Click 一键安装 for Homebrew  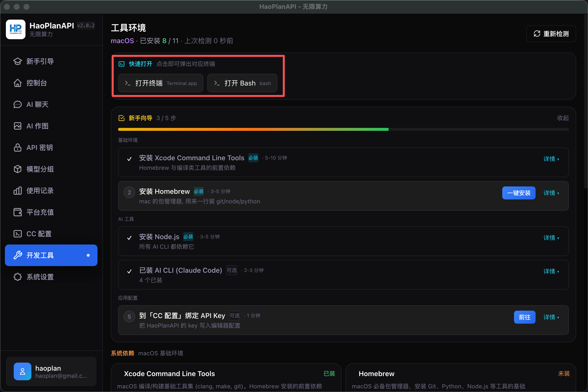(519, 193)
